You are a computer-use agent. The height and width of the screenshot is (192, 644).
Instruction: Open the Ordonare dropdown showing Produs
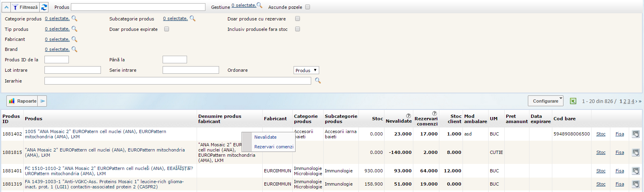[x=306, y=70]
